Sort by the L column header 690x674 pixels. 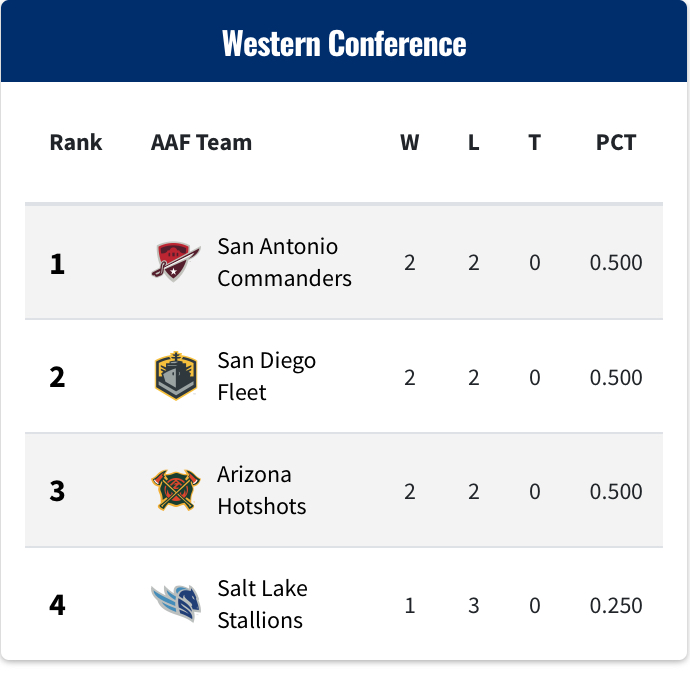[x=473, y=143]
